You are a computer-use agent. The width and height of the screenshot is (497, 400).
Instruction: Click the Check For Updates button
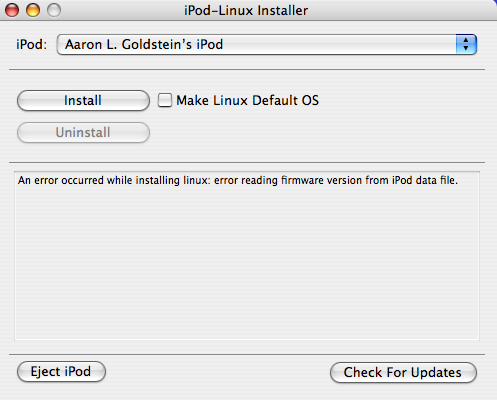coord(403,372)
